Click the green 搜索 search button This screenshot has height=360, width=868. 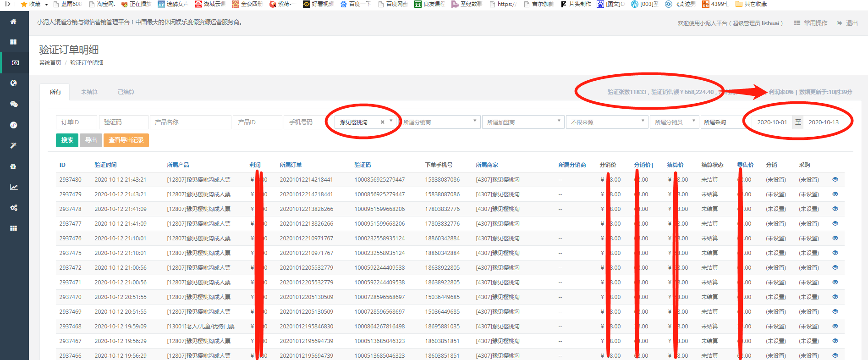point(67,140)
